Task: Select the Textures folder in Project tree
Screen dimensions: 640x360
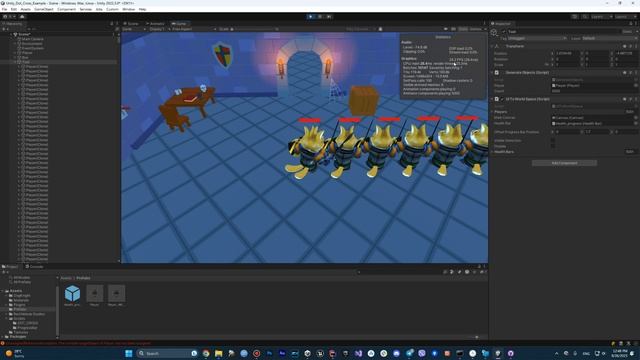Action: [20, 332]
